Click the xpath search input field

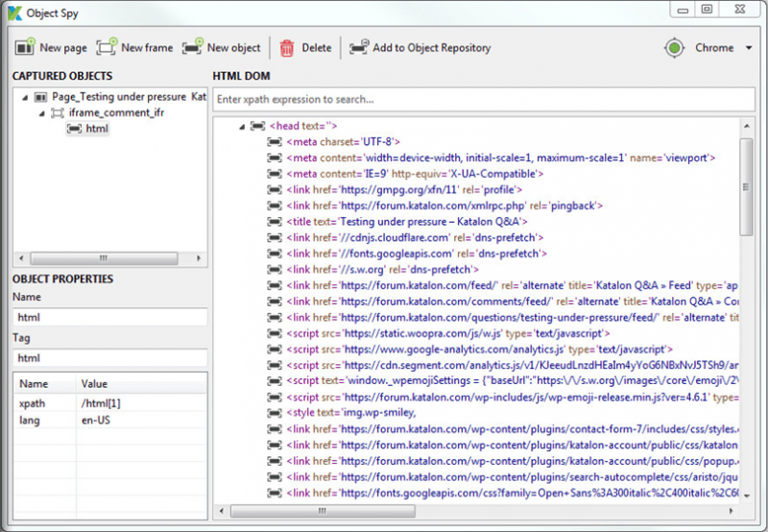tap(480, 99)
